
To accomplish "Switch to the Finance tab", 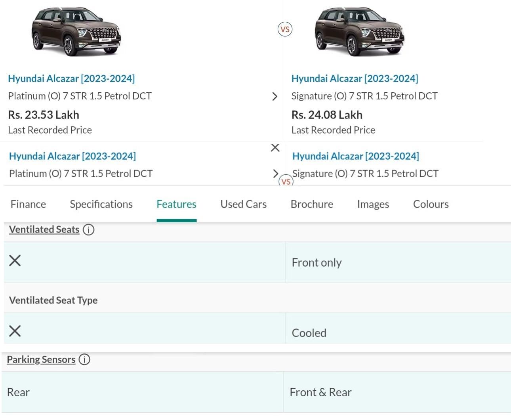I will pos(28,204).
